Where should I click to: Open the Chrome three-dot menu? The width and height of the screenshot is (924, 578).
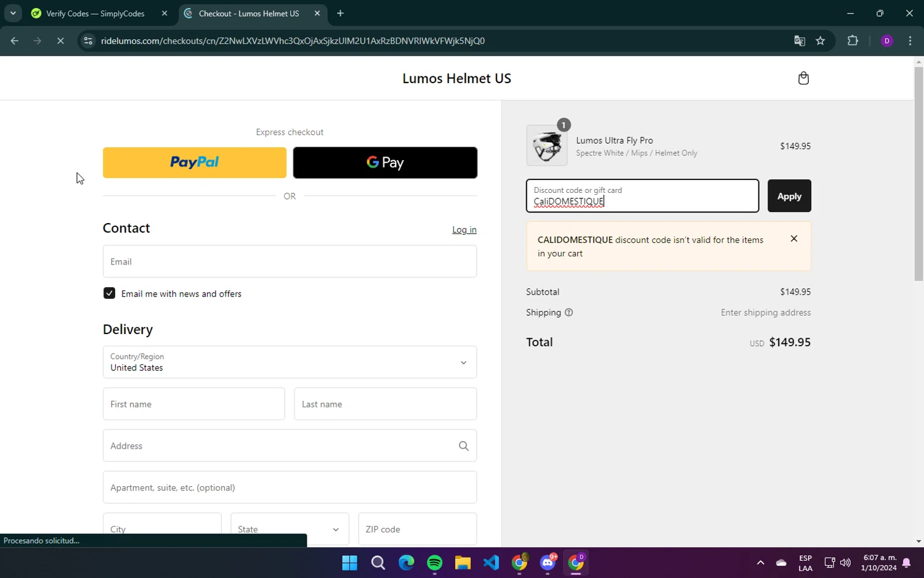coord(910,41)
